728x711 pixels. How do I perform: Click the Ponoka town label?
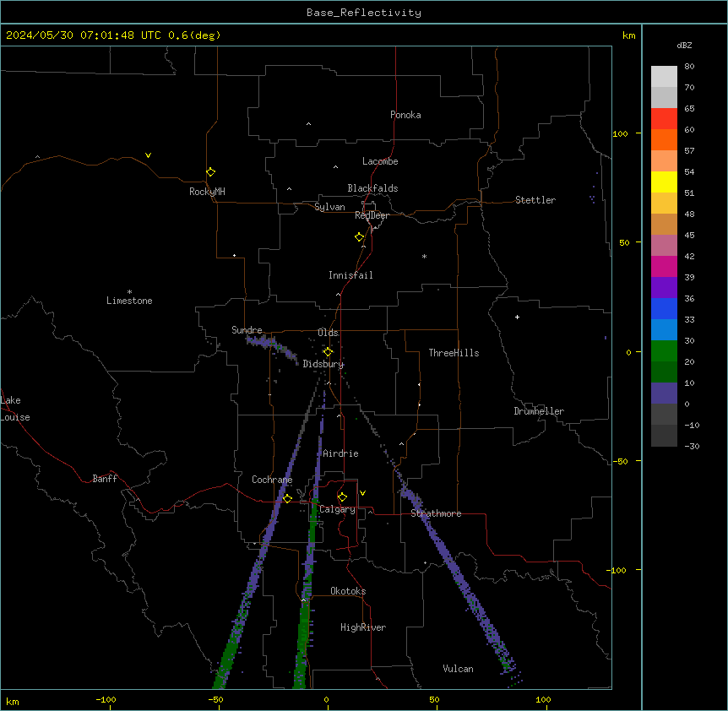[405, 115]
